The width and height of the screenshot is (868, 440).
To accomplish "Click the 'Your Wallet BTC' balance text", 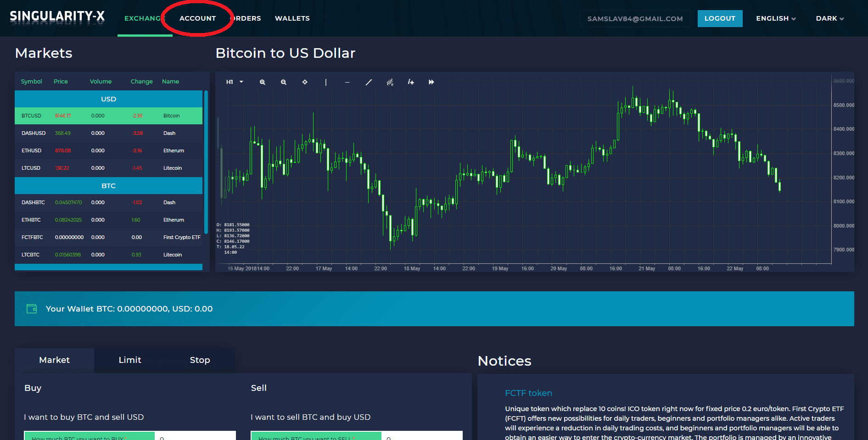I will click(x=129, y=309).
